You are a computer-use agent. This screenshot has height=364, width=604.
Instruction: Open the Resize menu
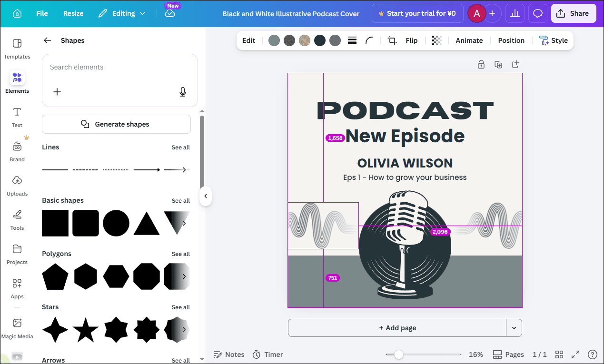[73, 13]
